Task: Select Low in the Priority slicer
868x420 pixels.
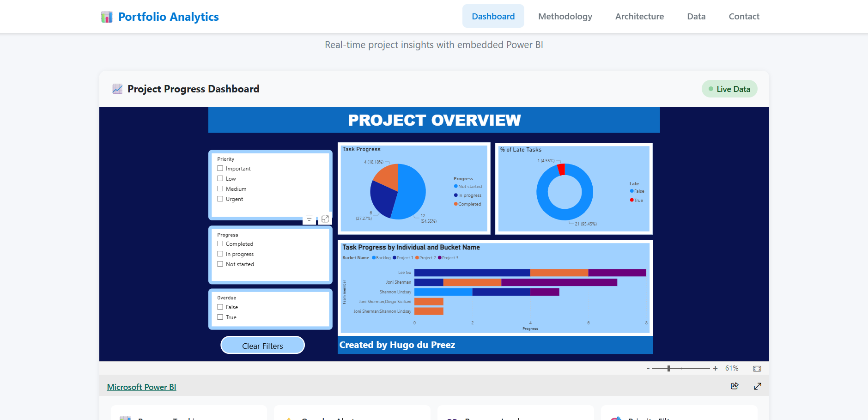Action: (220, 178)
